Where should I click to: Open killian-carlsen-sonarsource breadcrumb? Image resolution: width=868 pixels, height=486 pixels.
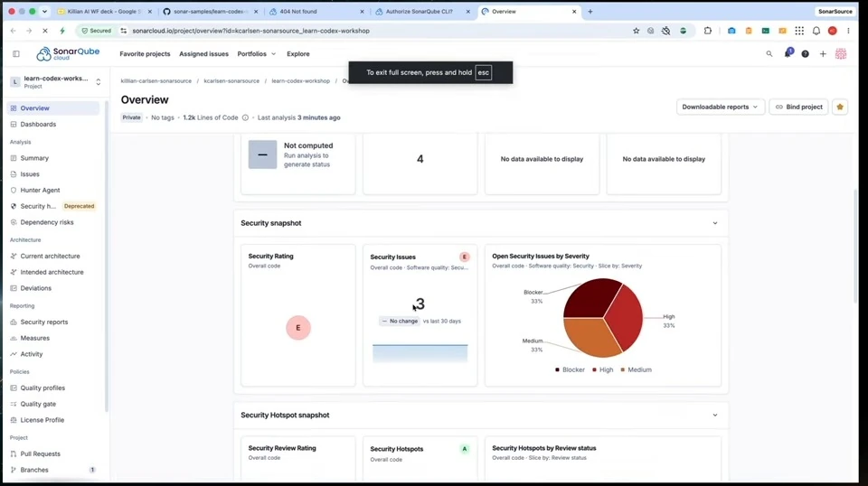click(156, 80)
